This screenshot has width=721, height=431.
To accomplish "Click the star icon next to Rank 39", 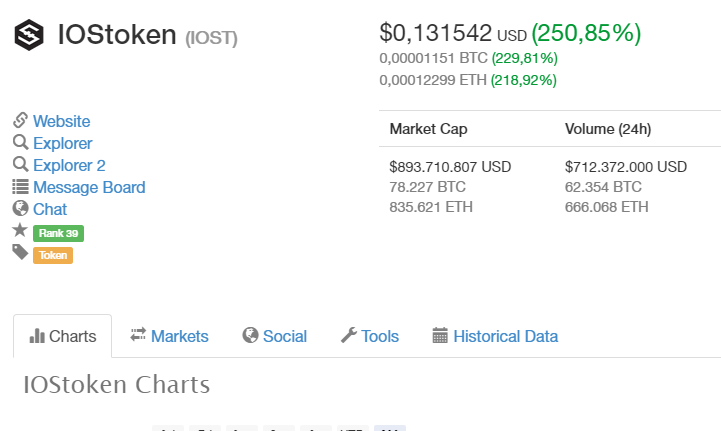I will [x=20, y=231].
